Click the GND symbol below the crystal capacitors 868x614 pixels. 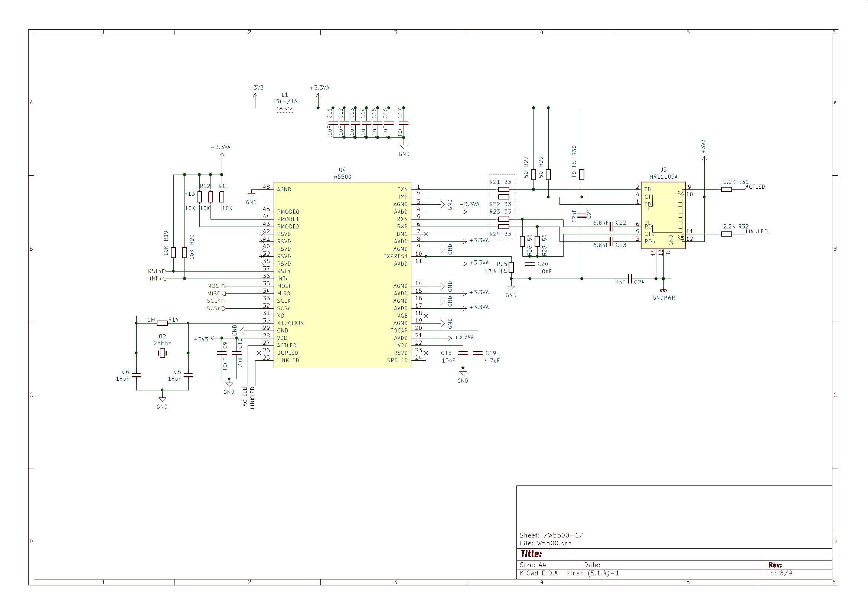[162, 400]
